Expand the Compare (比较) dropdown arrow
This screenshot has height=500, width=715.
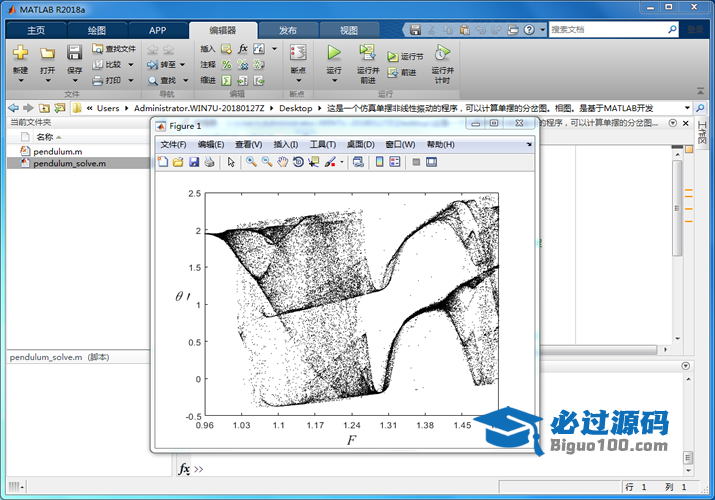pyautogui.click(x=130, y=64)
